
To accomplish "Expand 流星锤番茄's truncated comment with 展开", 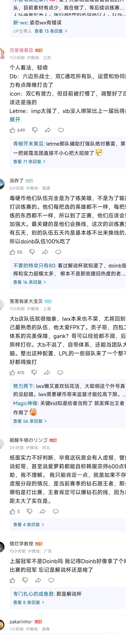I will coord(15,119).
